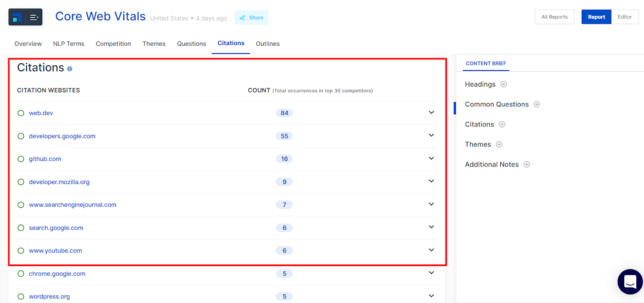Expand the search.google.com row chevron

click(431, 227)
